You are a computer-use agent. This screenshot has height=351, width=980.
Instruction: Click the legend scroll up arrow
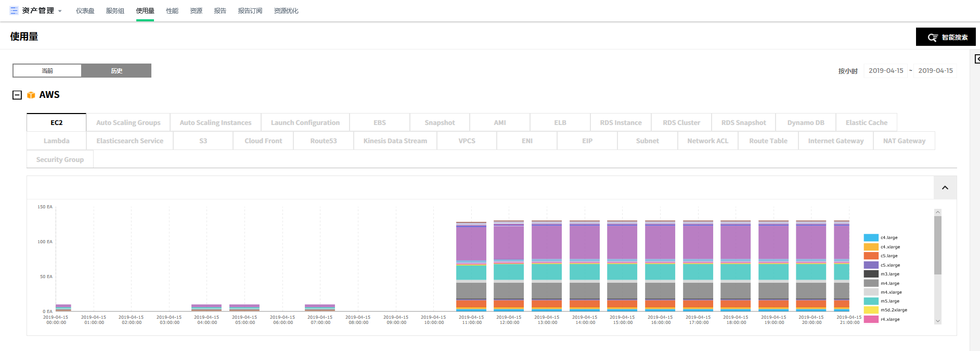pos(938,212)
